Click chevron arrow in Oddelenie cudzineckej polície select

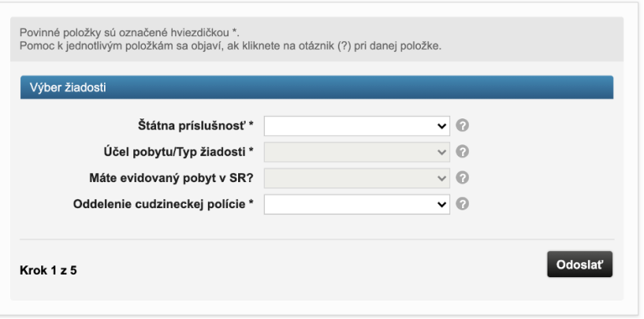pyautogui.click(x=442, y=205)
